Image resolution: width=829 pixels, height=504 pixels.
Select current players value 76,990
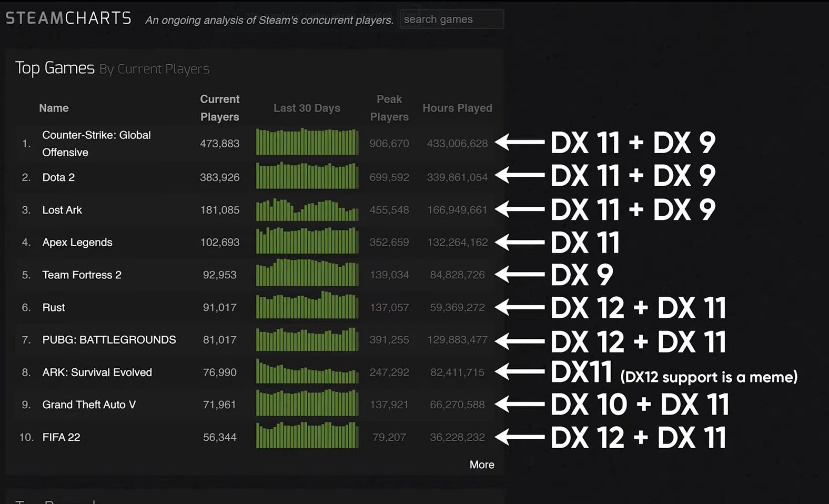(x=220, y=372)
